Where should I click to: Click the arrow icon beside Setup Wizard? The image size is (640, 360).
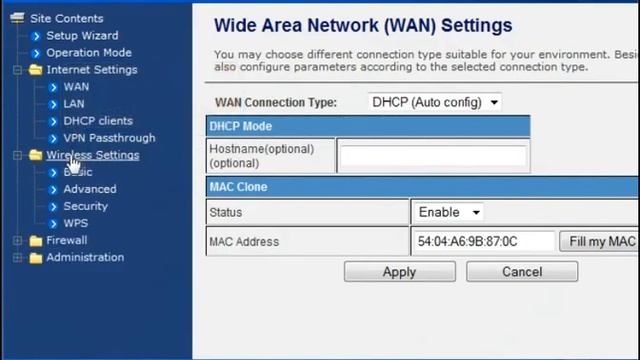[36, 36]
